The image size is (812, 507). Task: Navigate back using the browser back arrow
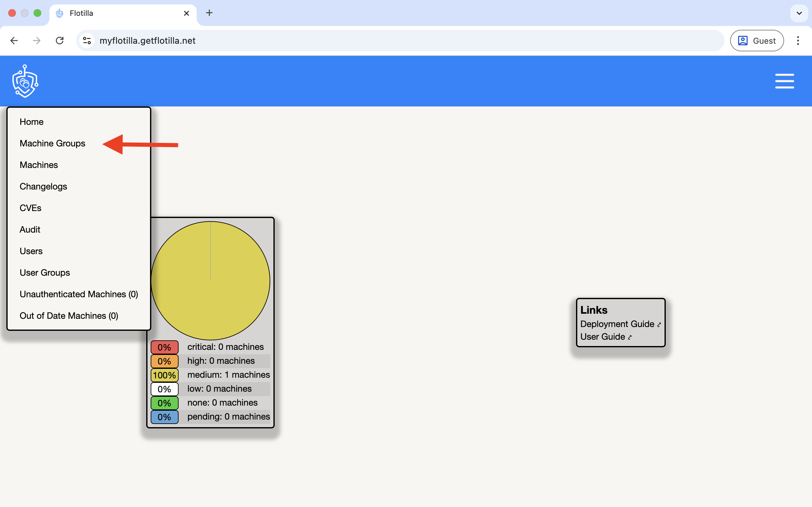pyautogui.click(x=14, y=40)
